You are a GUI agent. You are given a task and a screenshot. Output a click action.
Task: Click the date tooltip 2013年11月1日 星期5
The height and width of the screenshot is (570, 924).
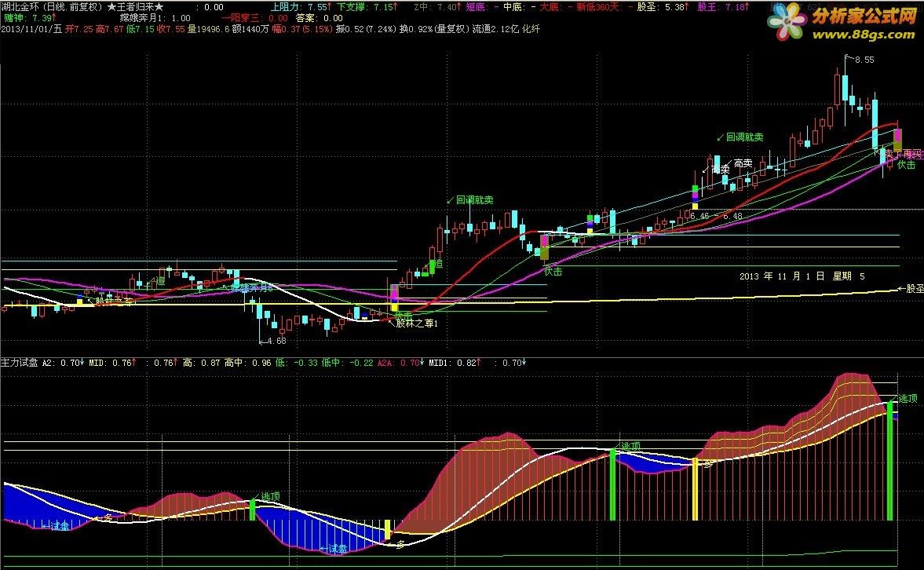click(x=802, y=276)
